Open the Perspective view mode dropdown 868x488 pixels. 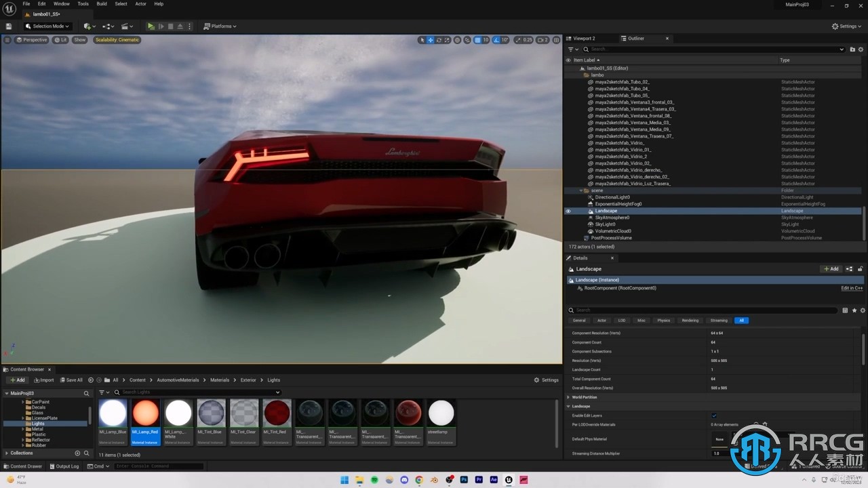click(x=32, y=40)
